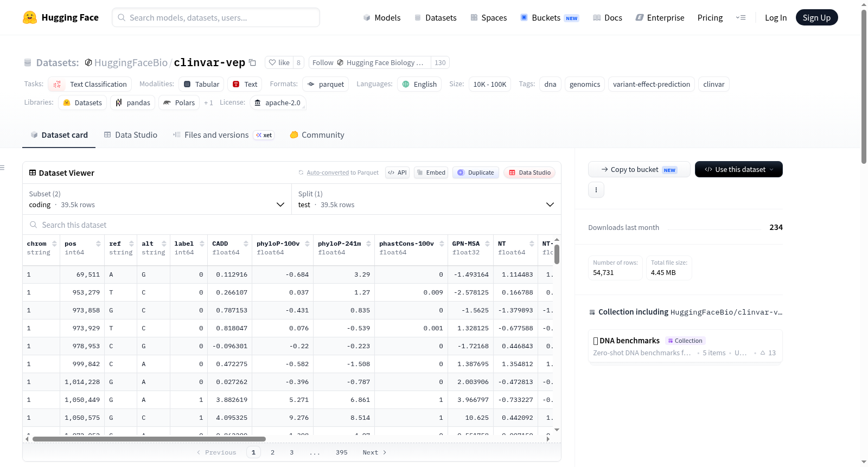
Task: Toggle the left sidebar menu icon
Action: click(2, 168)
